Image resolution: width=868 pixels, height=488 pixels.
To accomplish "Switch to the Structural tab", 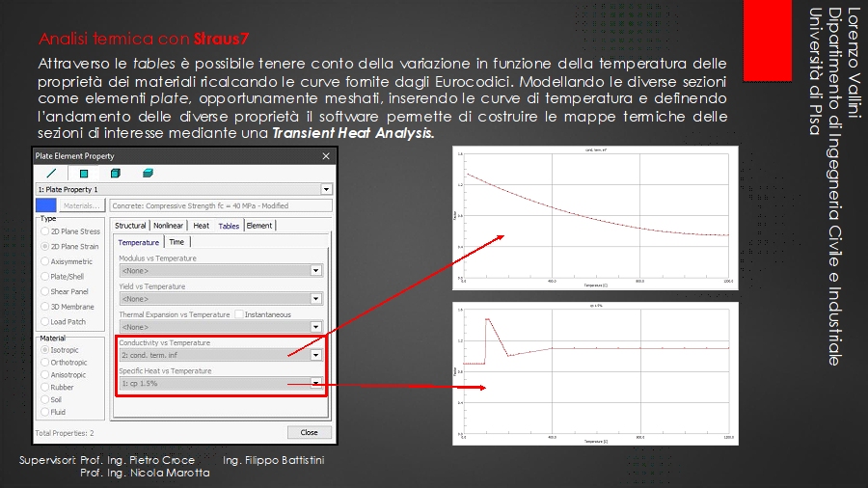I will 130,226.
